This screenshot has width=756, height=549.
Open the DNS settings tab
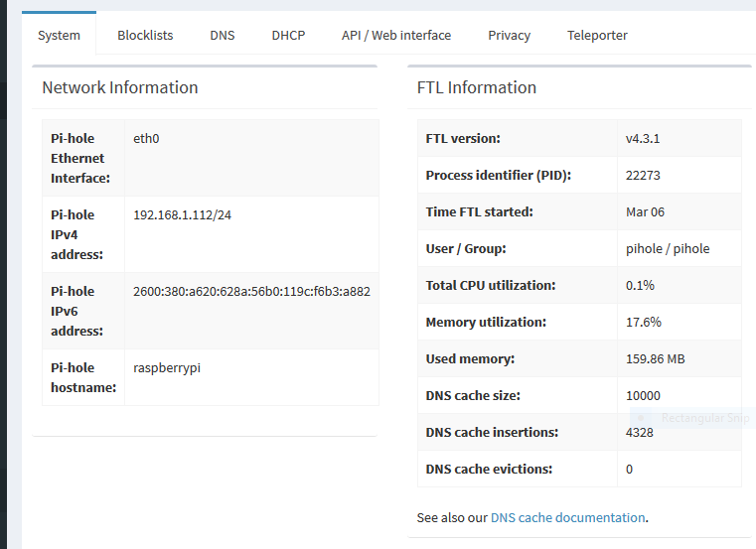pyautogui.click(x=223, y=35)
